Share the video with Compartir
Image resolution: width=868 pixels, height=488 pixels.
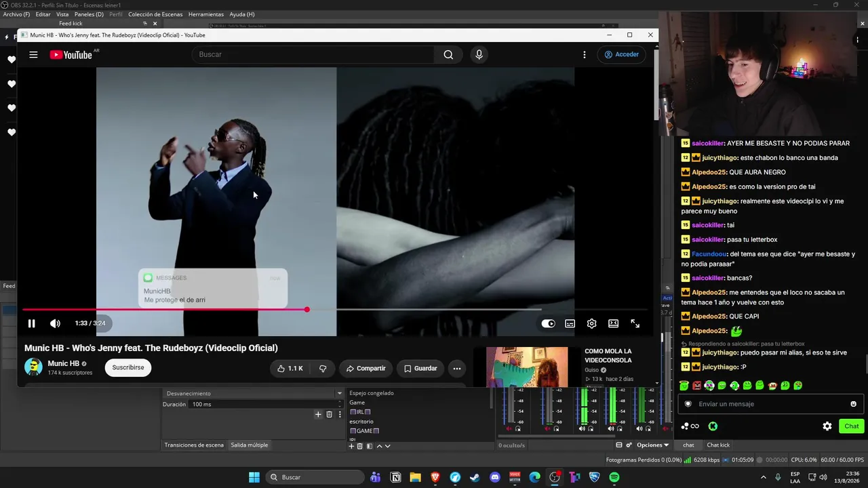coord(366,368)
